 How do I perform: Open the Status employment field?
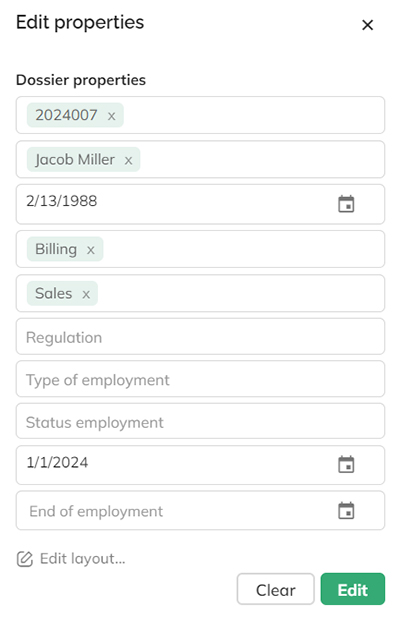(200, 421)
